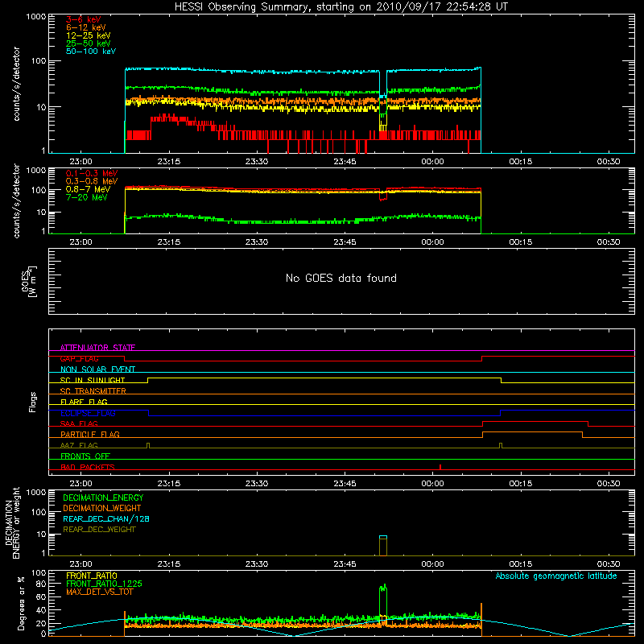Click the 0.3-0.8 MeV legend label

(x=92, y=182)
